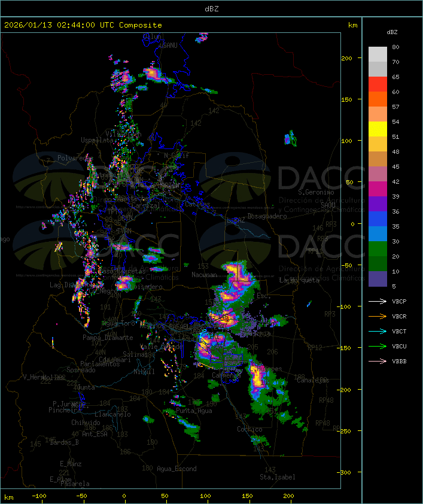Screen dimensions: 423x504
Task: Click the 'Agua_Escond' map label
Action: (x=176, y=469)
